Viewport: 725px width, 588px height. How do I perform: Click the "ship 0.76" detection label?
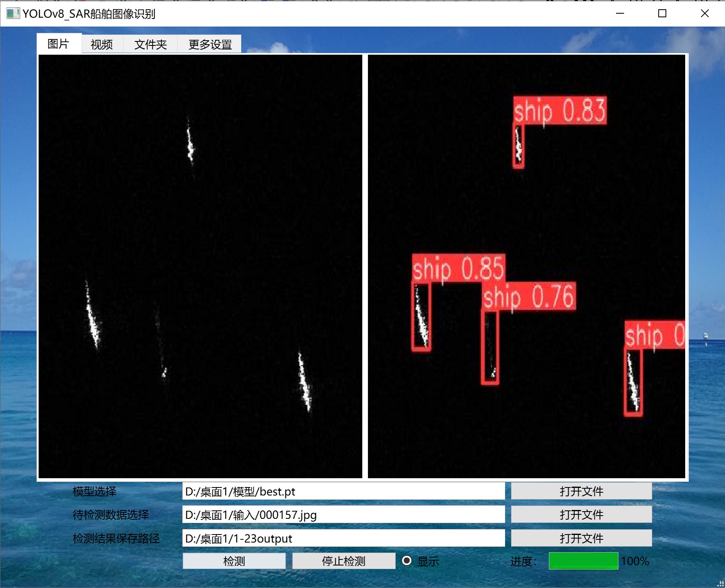point(529,297)
